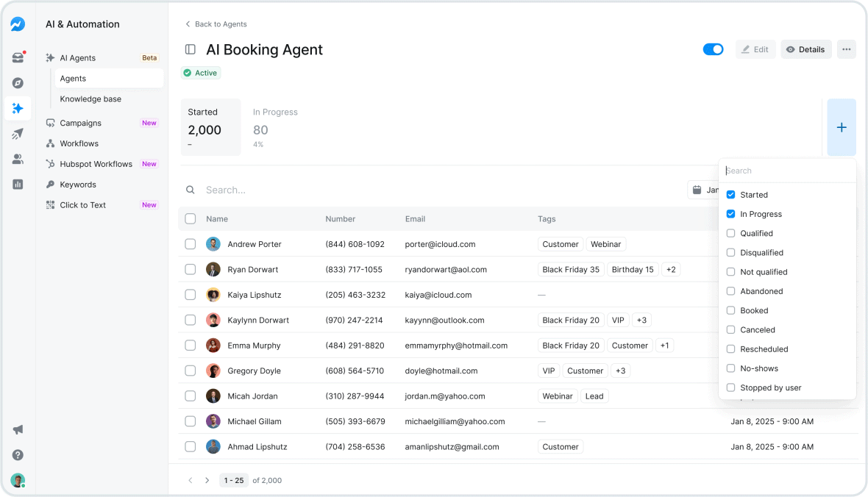Open the three-dot overflow menu
868x497 pixels.
tap(846, 49)
